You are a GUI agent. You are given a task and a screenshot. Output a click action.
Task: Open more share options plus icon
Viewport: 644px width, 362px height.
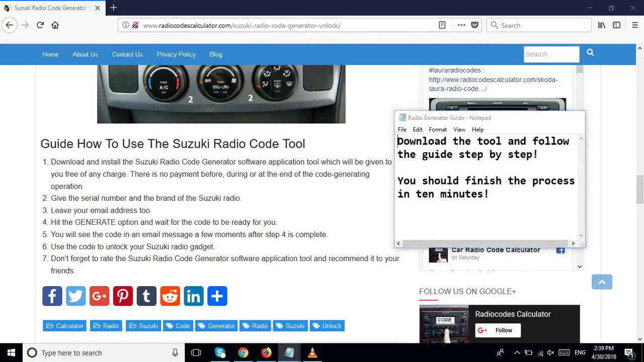click(217, 296)
